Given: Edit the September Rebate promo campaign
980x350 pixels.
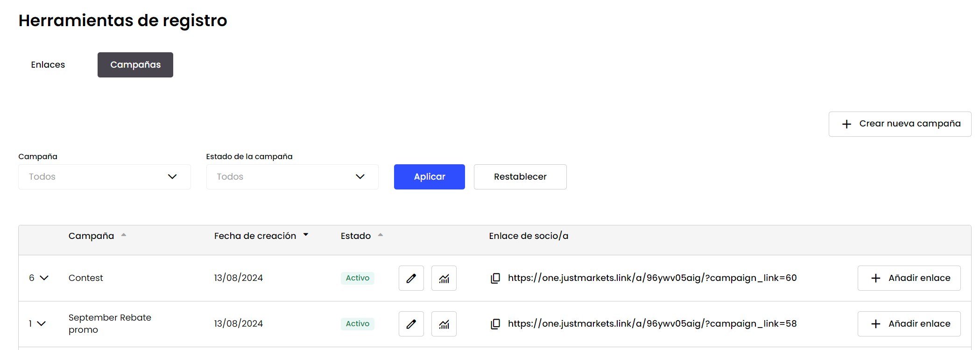Looking at the screenshot, I should click(x=411, y=324).
